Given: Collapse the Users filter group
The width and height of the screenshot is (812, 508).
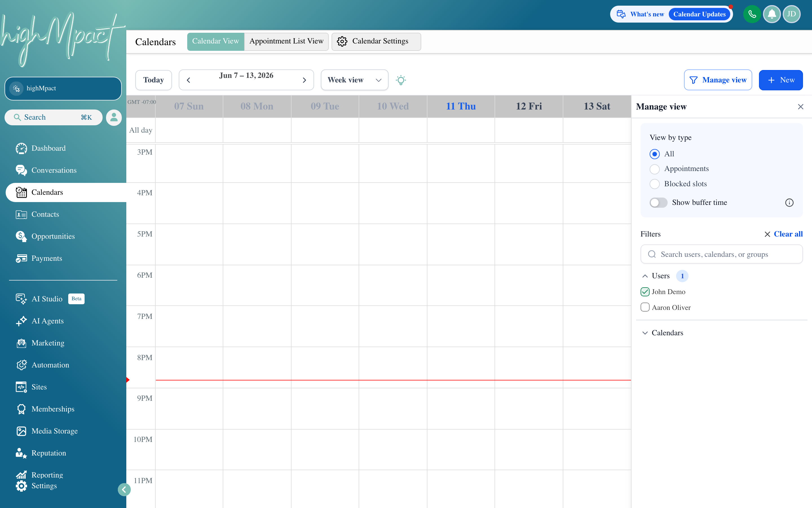Looking at the screenshot, I should tap(645, 276).
